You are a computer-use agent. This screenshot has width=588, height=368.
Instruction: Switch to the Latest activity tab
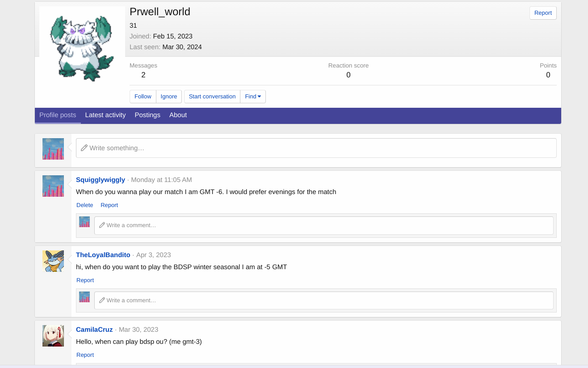tap(105, 115)
